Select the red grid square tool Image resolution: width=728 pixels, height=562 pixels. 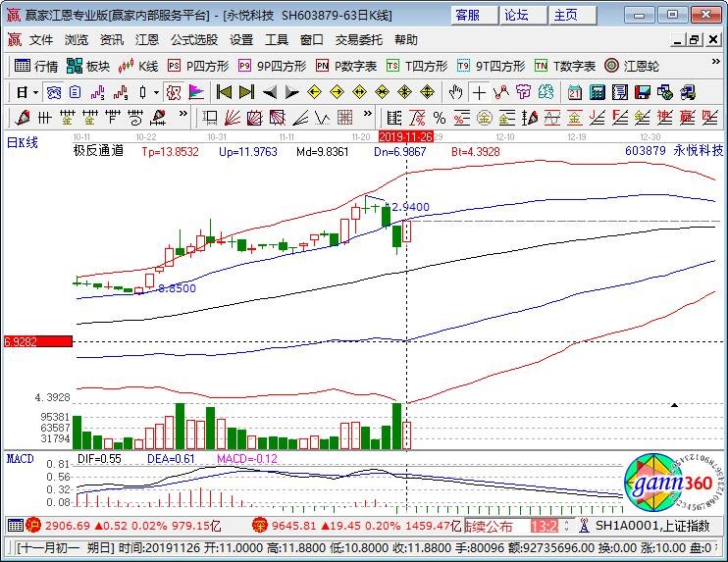click(x=345, y=118)
